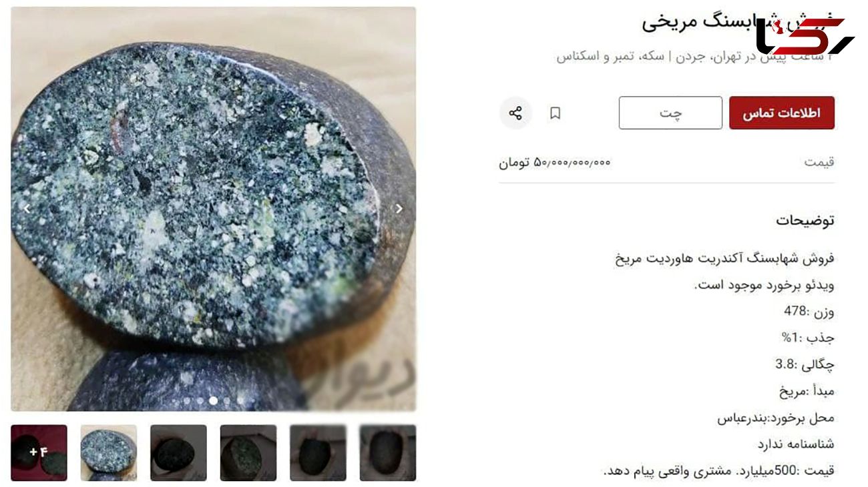This screenshot has width=868, height=487.
Task: Open the چت chat button
Action: coord(670,113)
